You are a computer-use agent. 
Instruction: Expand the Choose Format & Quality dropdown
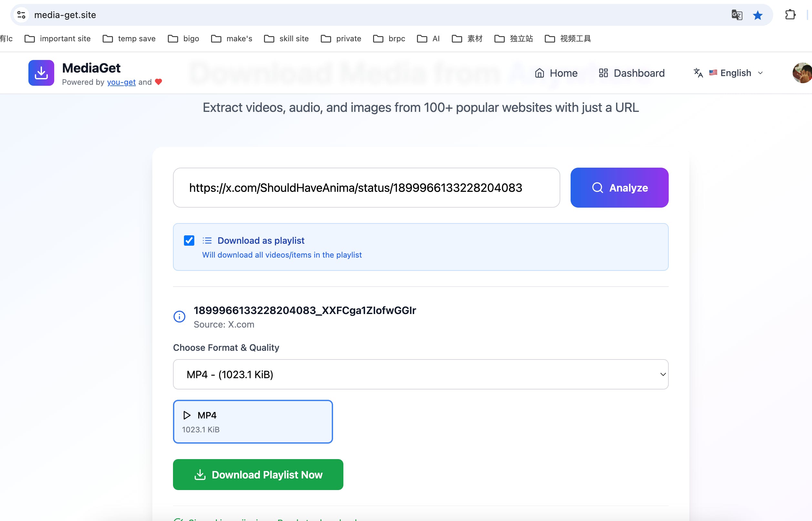[420, 374]
